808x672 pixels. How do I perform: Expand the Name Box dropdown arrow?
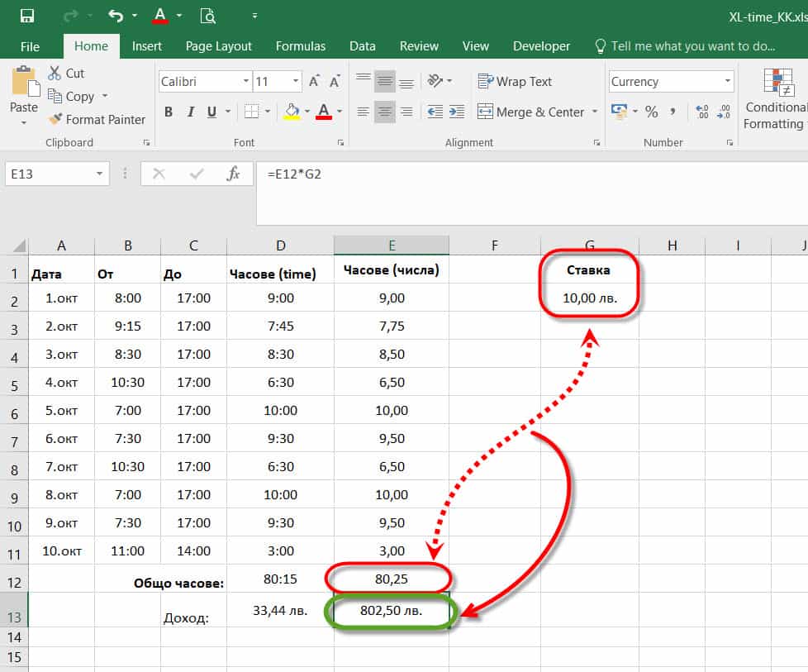point(99,174)
